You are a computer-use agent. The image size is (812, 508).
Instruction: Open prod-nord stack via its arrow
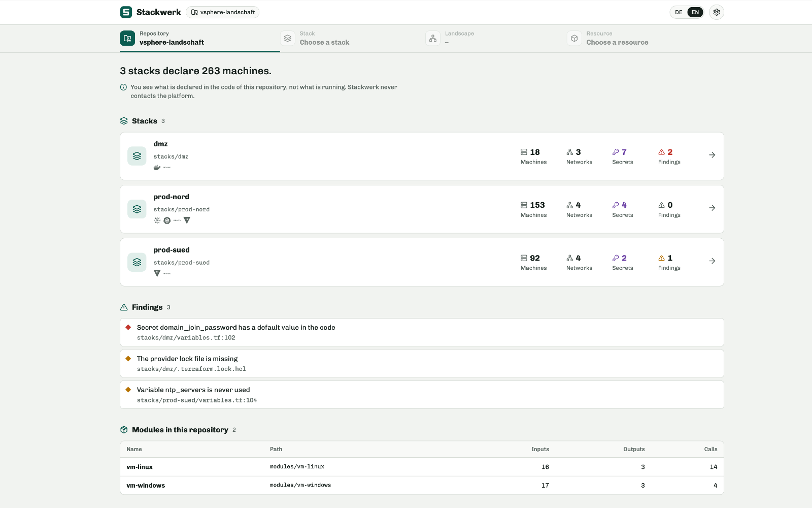click(712, 208)
